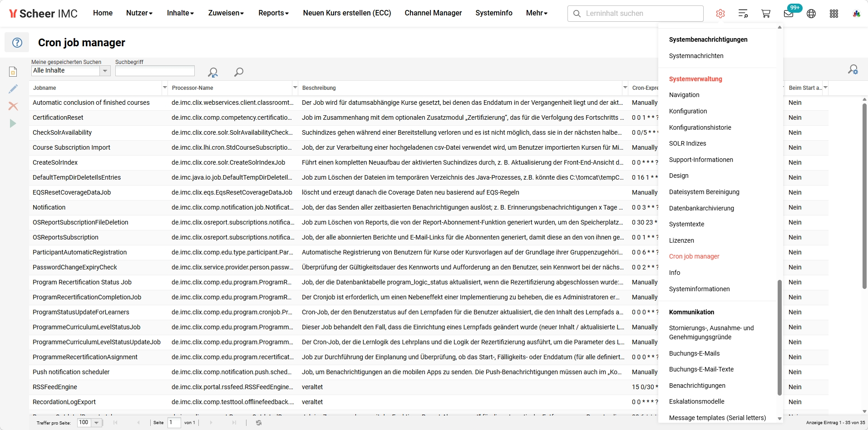Open the Zuweisen menu

[226, 13]
